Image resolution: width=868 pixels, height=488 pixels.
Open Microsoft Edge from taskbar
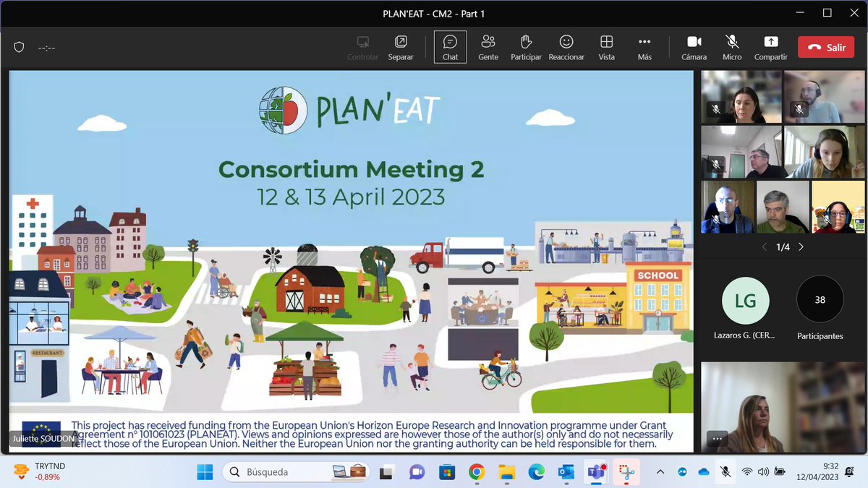click(x=536, y=472)
